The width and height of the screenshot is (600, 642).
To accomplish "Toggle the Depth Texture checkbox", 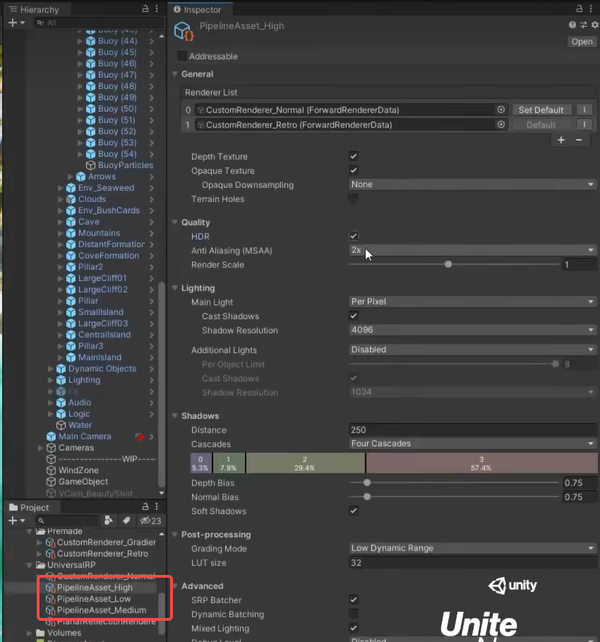I will point(353,156).
